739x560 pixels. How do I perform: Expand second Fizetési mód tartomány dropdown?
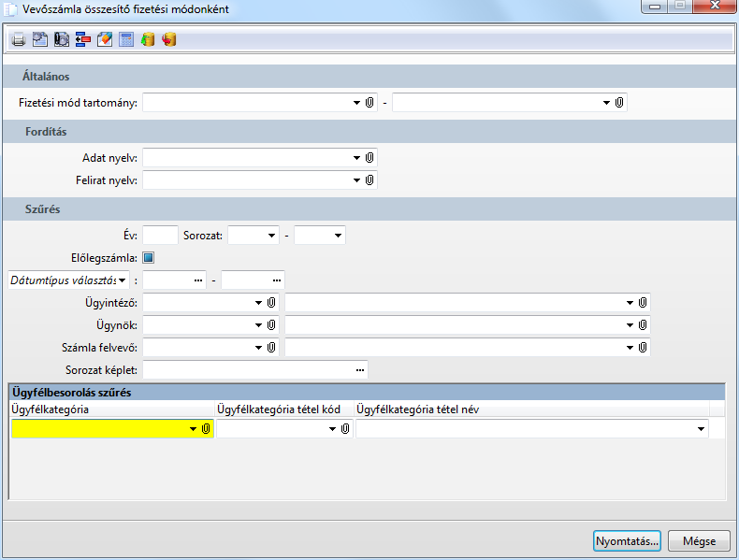point(606,103)
